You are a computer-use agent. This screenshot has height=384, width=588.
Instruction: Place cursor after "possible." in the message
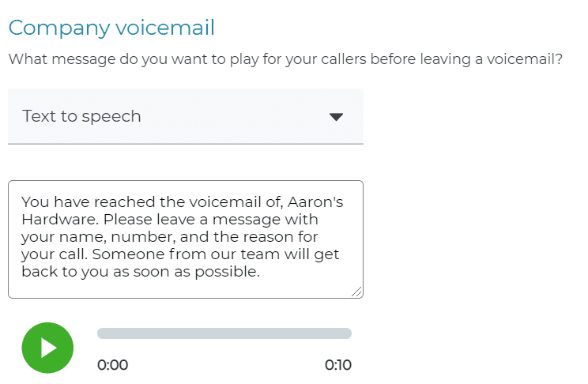(x=260, y=272)
